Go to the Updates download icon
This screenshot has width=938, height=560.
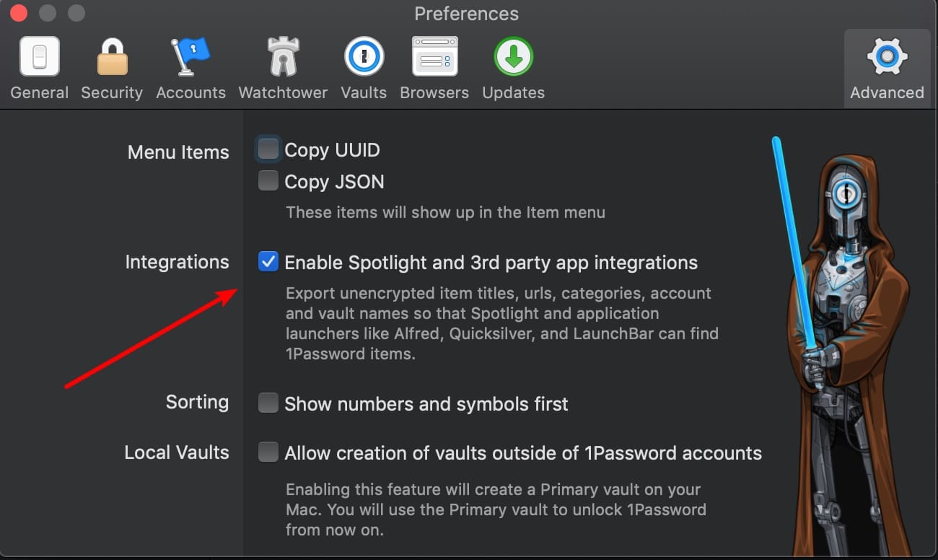513,67
